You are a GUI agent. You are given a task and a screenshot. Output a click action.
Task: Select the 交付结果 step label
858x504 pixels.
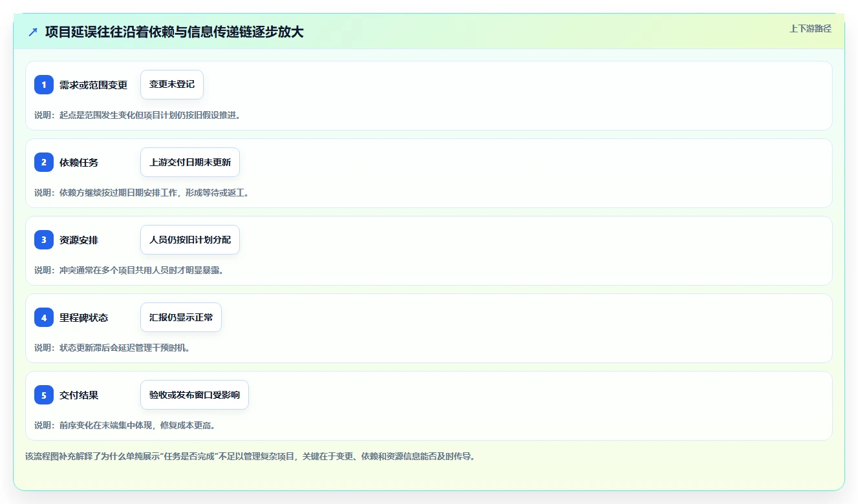point(79,395)
